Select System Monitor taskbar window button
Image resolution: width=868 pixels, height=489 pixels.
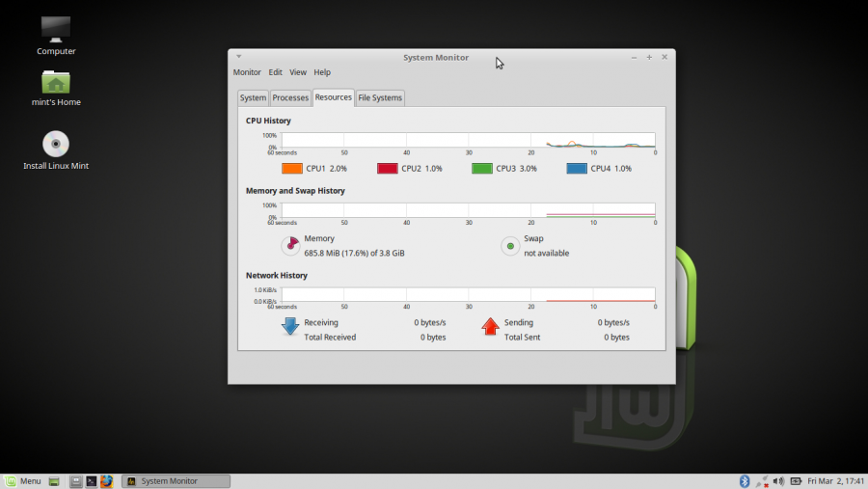tap(176, 481)
